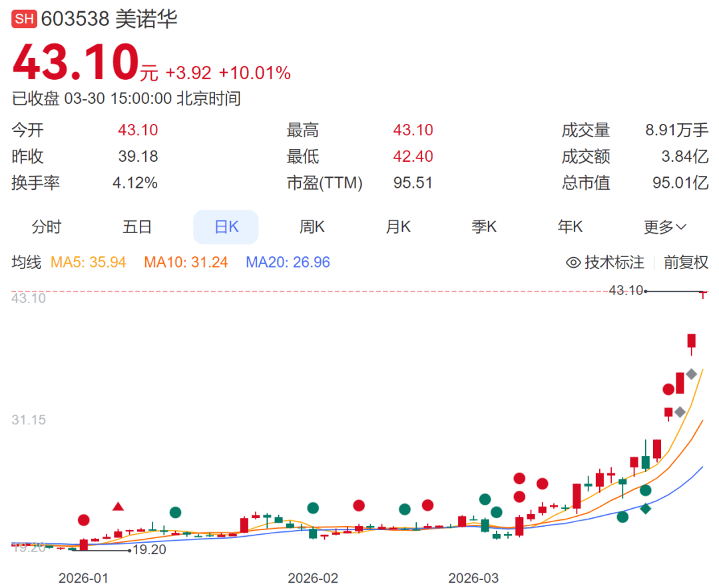Viewport: 719px width, 588px height.
Task: Click the green circle marker in mid-January
Action: pos(175,512)
